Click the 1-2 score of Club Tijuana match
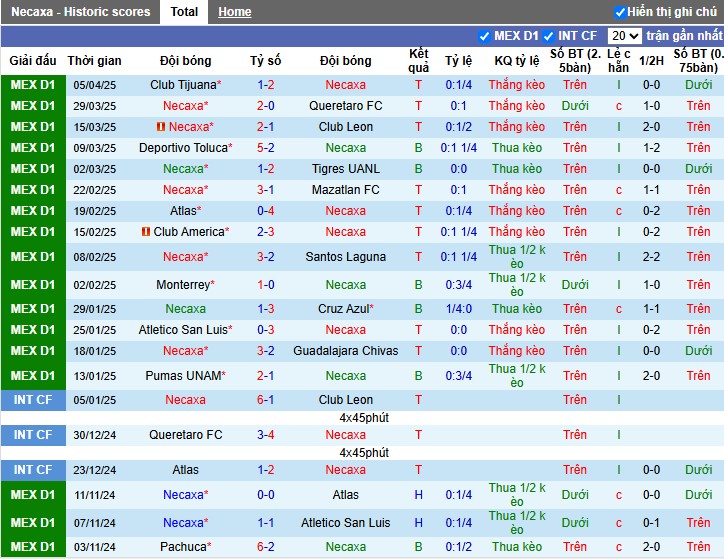Screen dimensions: 724x559 click(x=265, y=84)
